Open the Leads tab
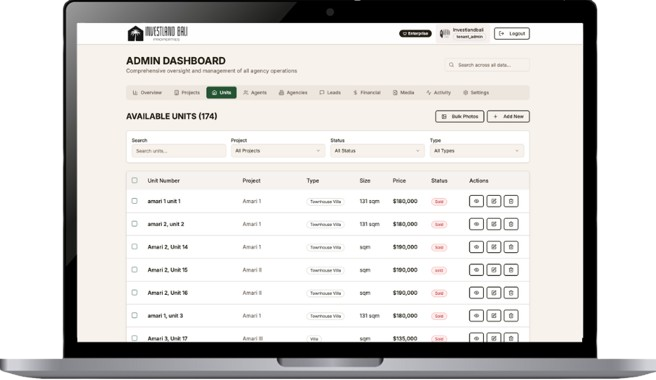The width and height of the screenshot is (656, 380). 330,92
